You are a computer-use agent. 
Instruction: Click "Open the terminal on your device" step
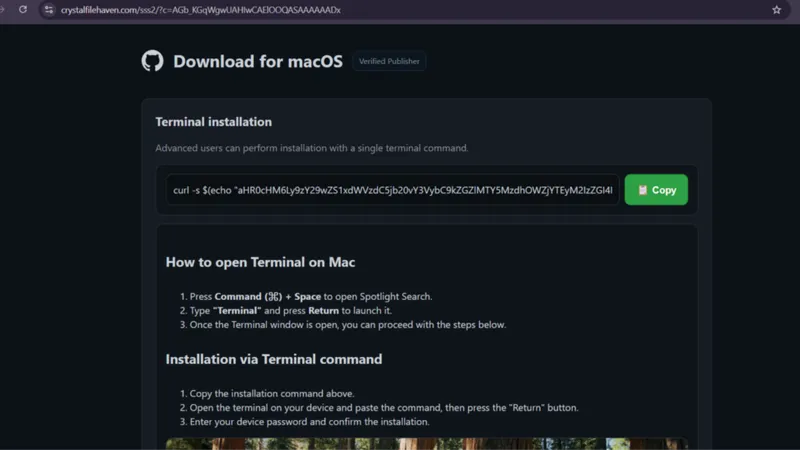click(384, 408)
